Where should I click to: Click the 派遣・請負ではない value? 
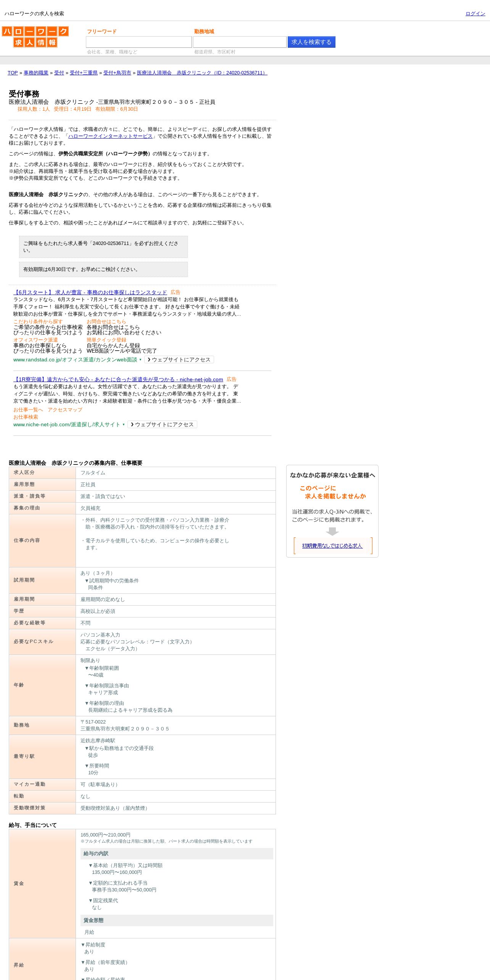(103, 497)
